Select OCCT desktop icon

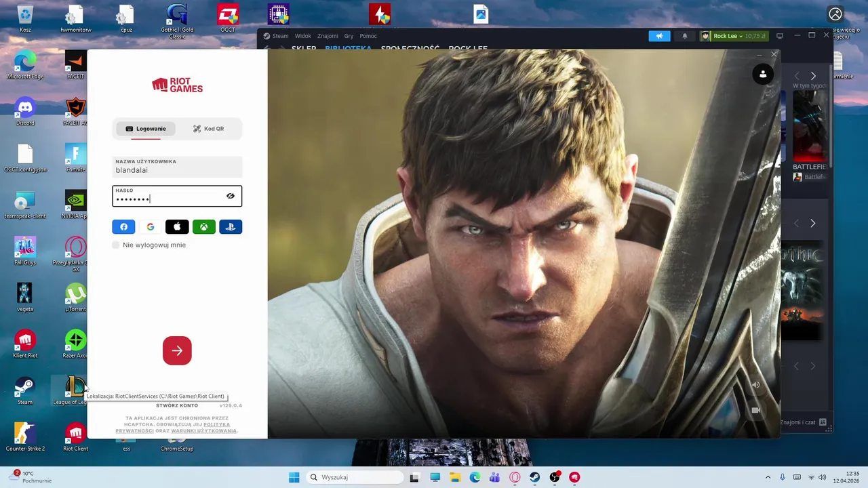pos(228,19)
